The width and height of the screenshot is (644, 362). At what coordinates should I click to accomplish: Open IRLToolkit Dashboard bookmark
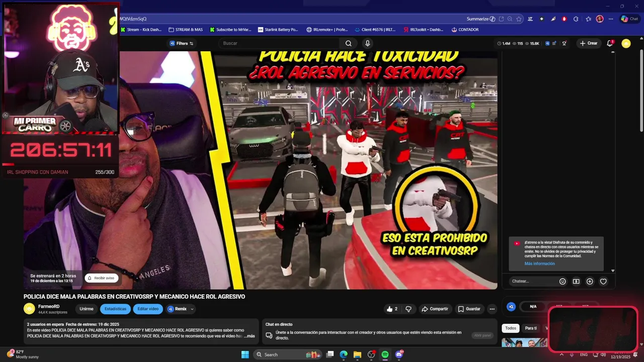(x=423, y=30)
